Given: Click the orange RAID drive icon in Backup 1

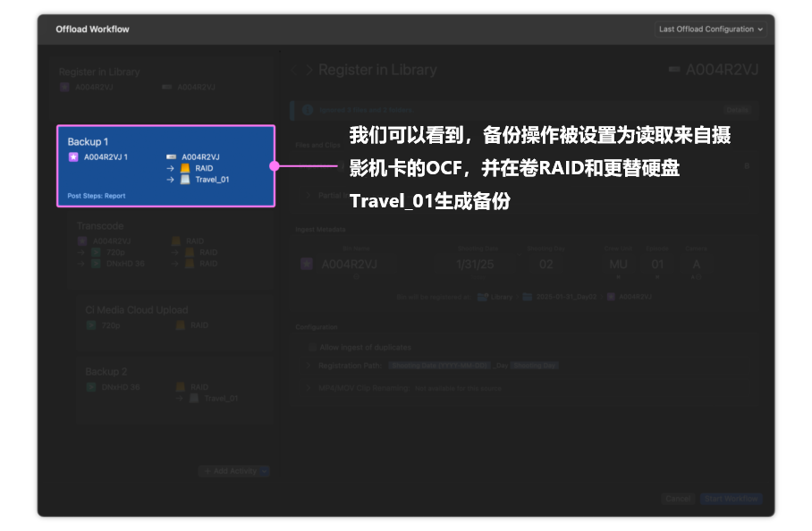Looking at the screenshot, I should point(185,168).
